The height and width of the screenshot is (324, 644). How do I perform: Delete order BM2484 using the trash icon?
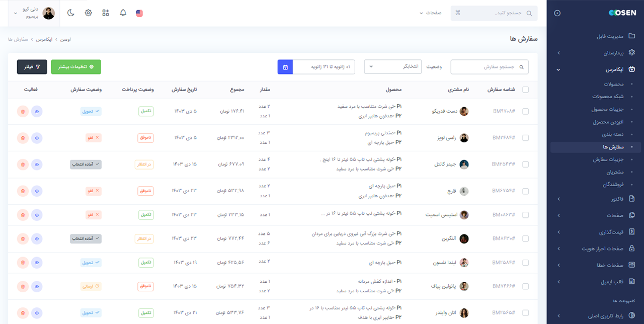(22, 138)
